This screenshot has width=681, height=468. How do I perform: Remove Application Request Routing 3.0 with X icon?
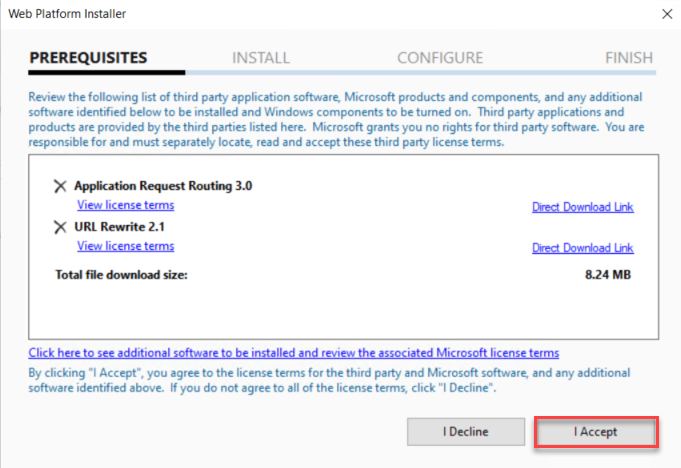(x=60, y=186)
